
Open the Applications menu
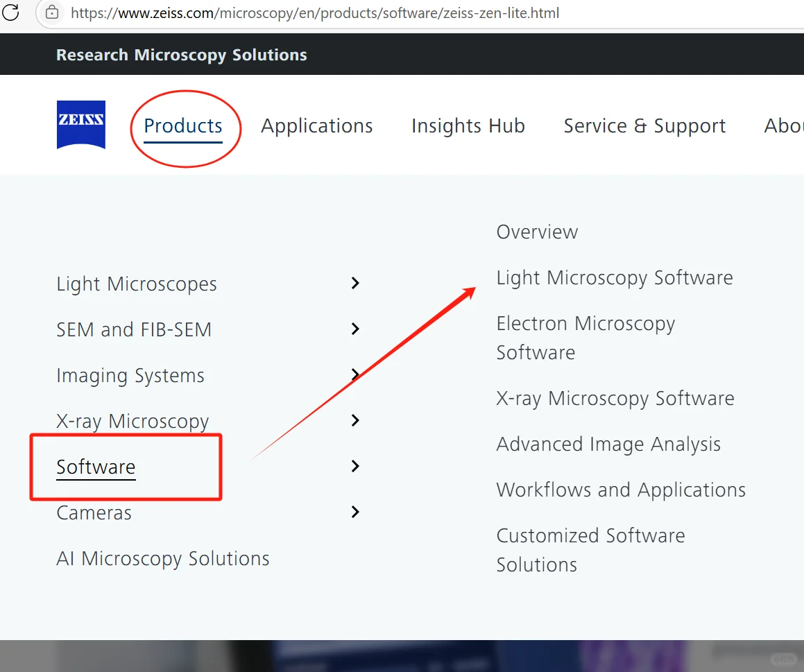[317, 126]
